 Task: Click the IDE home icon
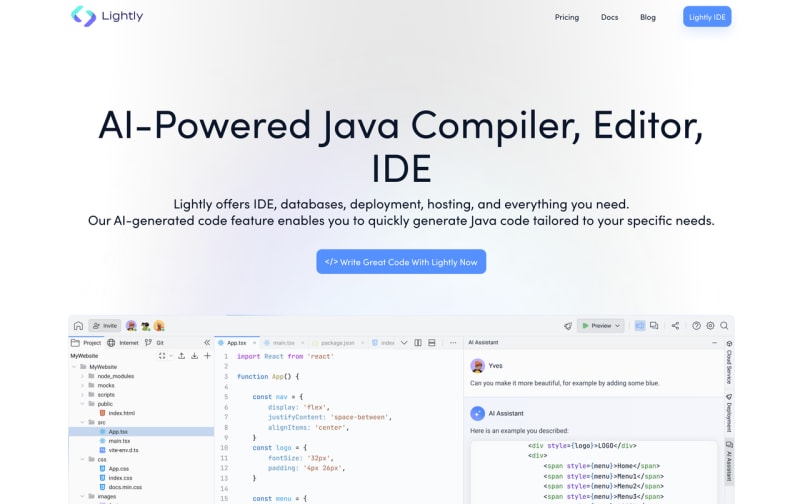point(78,325)
